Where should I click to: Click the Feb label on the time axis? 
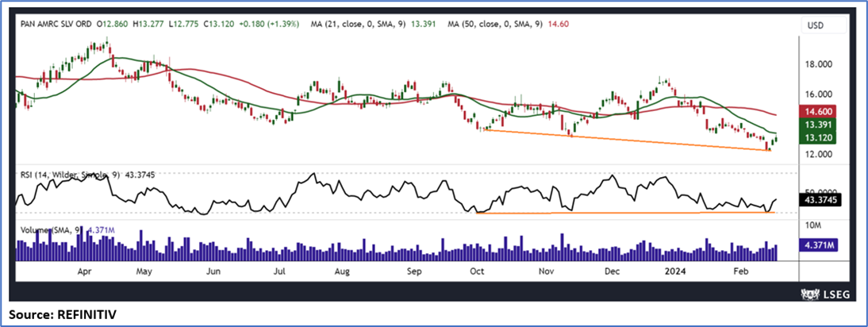pos(740,271)
